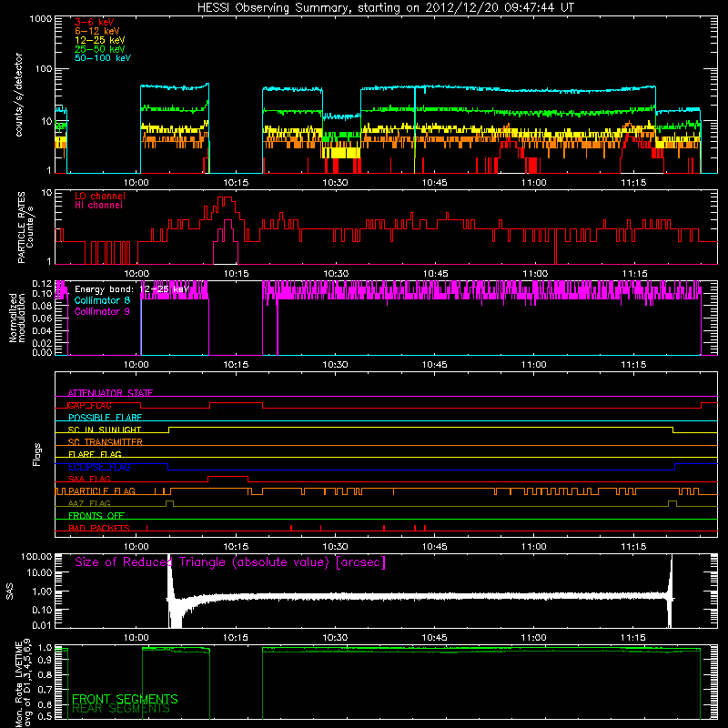Pick the cyan 50-100 keV legend label
728x728 pixels.
[x=103, y=58]
